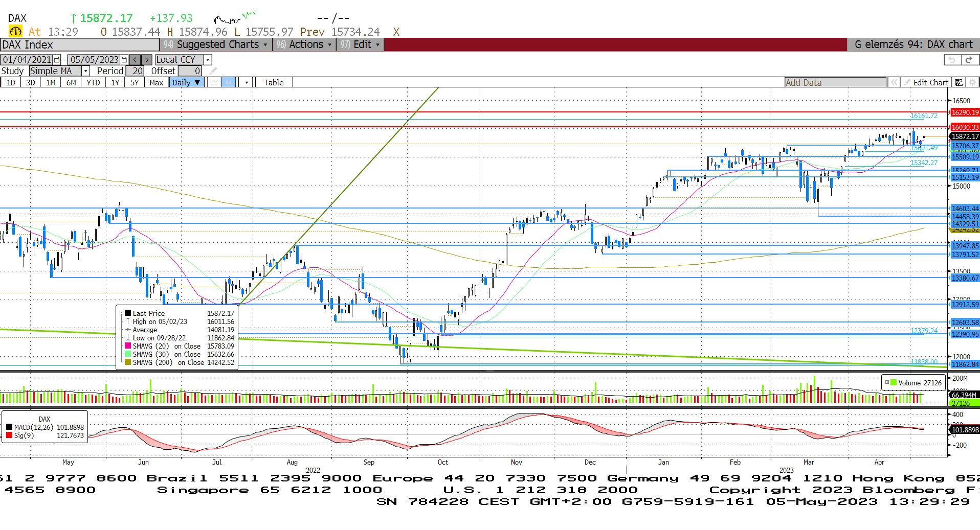Collapse the Last Price legend tree
The width and height of the screenshot is (980, 530).
pos(121,313)
